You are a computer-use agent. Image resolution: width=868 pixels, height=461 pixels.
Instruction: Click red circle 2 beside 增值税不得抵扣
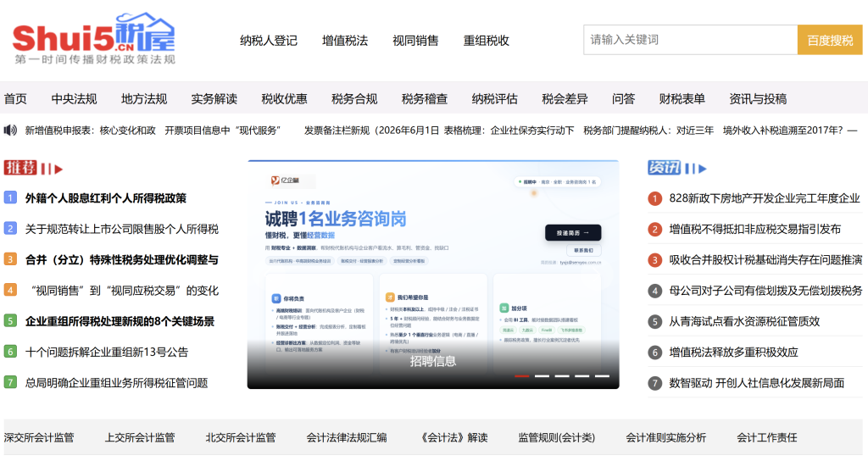pyautogui.click(x=655, y=229)
